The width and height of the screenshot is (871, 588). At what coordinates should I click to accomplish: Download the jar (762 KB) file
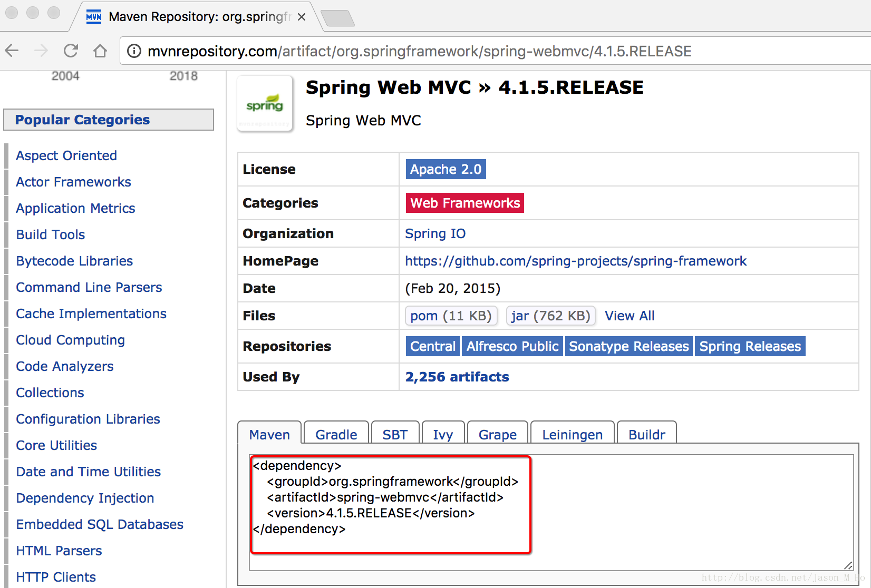click(551, 316)
